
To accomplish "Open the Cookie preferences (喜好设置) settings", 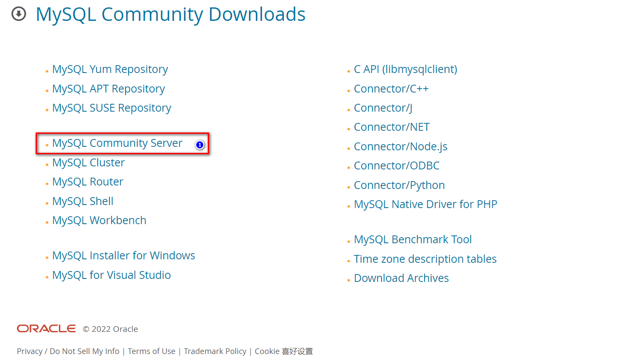I will 283,351.
